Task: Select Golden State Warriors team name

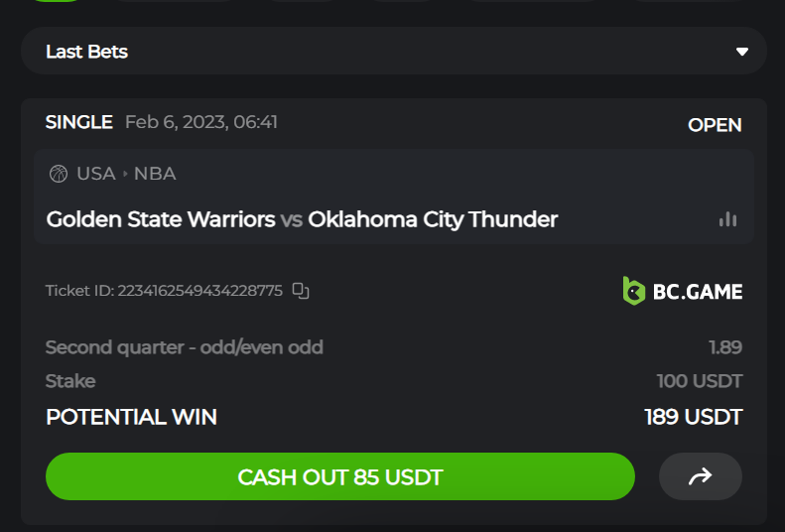Action: tap(161, 219)
